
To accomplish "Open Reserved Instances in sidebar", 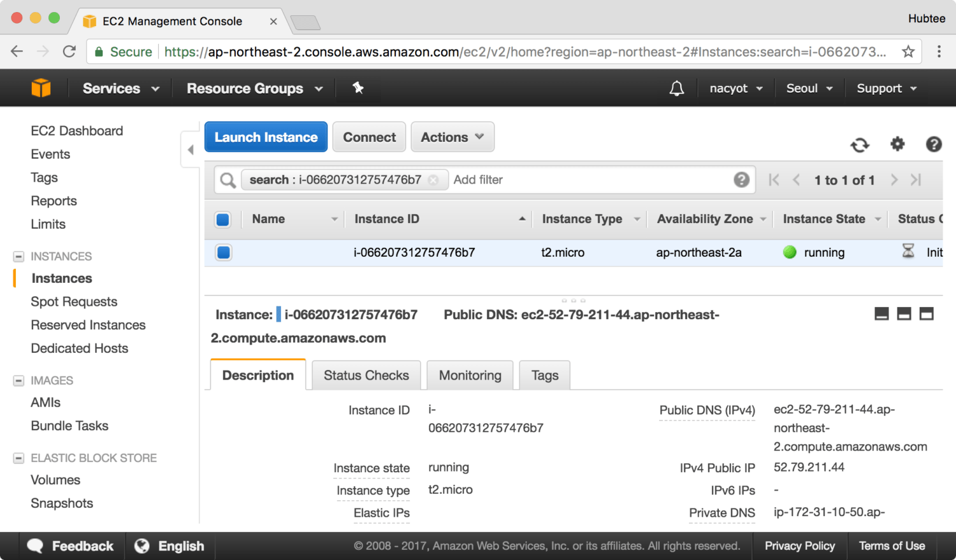I will coord(88,325).
